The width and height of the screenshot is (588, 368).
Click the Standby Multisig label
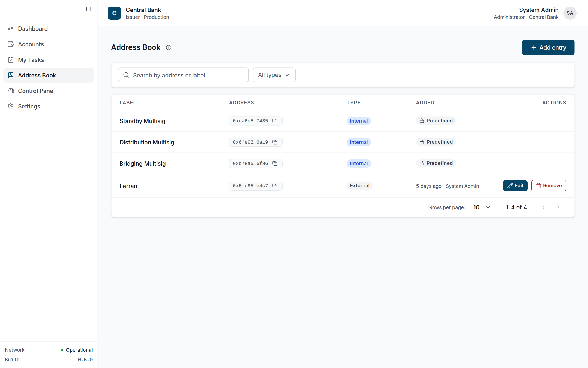pos(142,121)
